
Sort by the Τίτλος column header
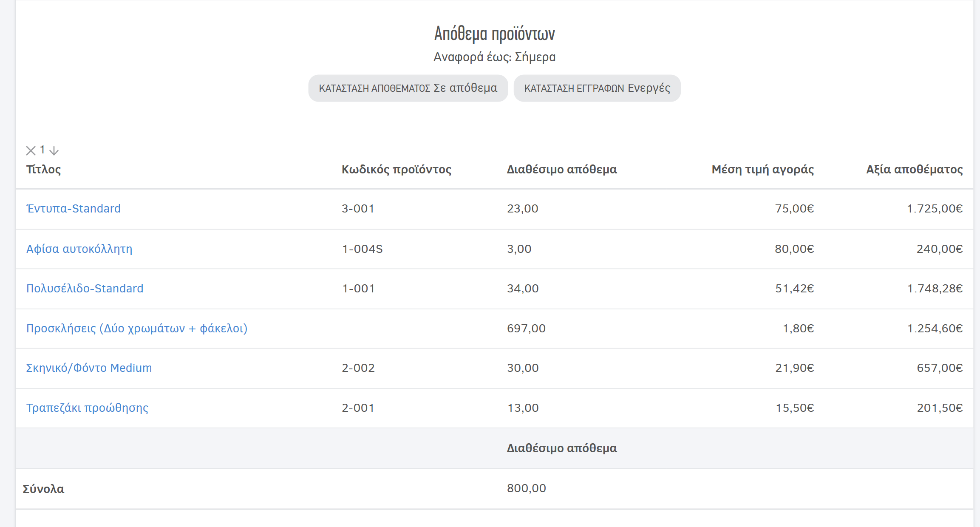tap(44, 170)
